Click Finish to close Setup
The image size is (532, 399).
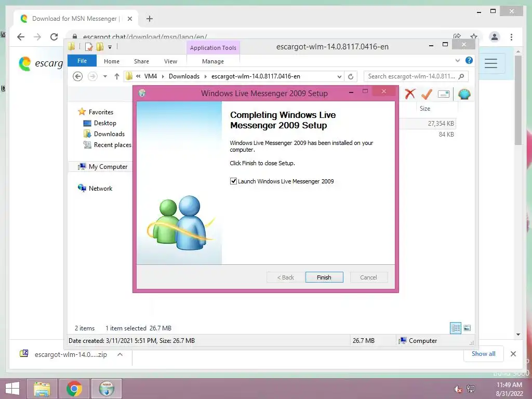coord(324,277)
